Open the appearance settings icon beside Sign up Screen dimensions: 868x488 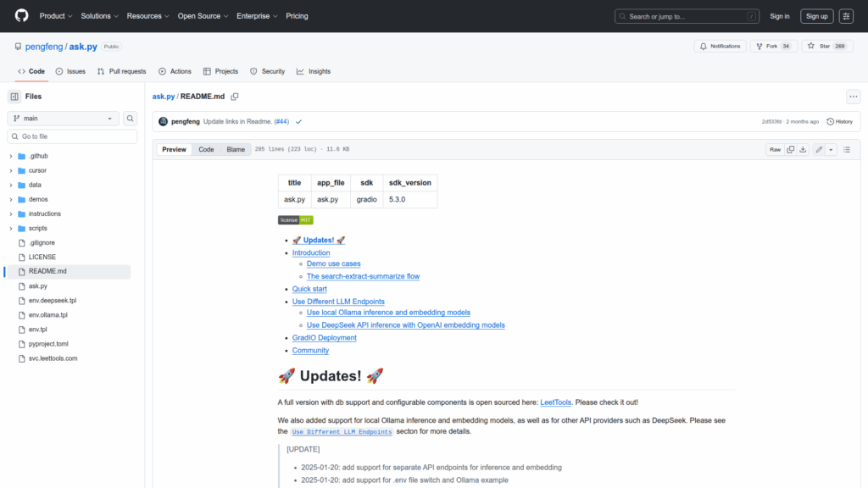[846, 16]
